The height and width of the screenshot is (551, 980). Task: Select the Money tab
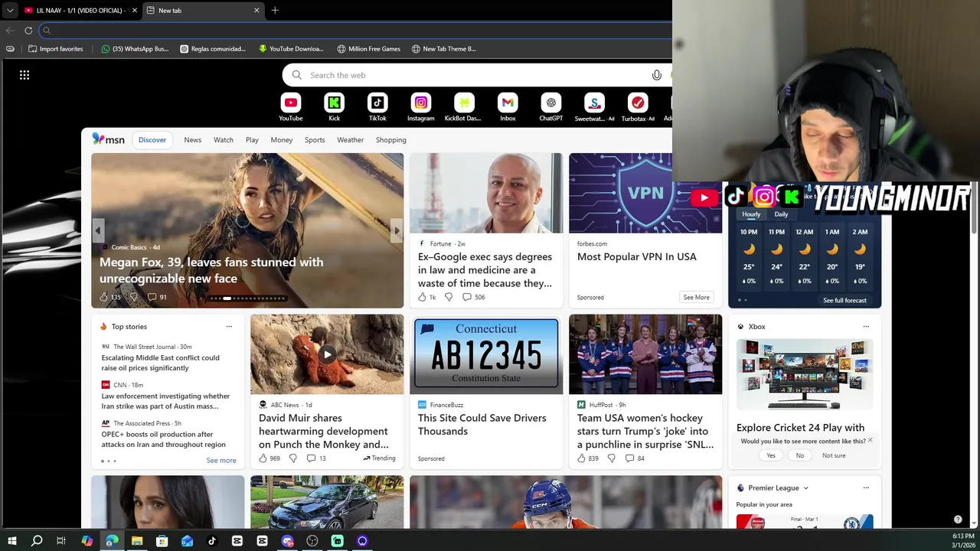pyautogui.click(x=282, y=140)
